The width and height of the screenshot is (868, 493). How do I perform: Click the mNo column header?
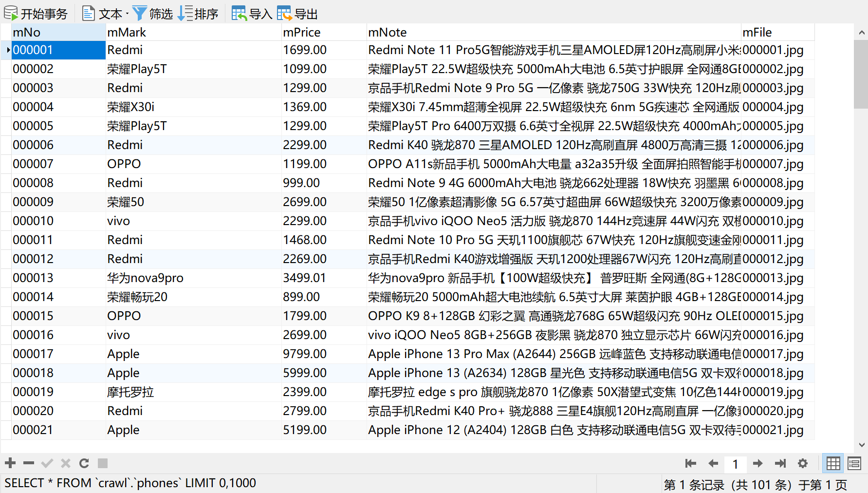pyautogui.click(x=58, y=32)
